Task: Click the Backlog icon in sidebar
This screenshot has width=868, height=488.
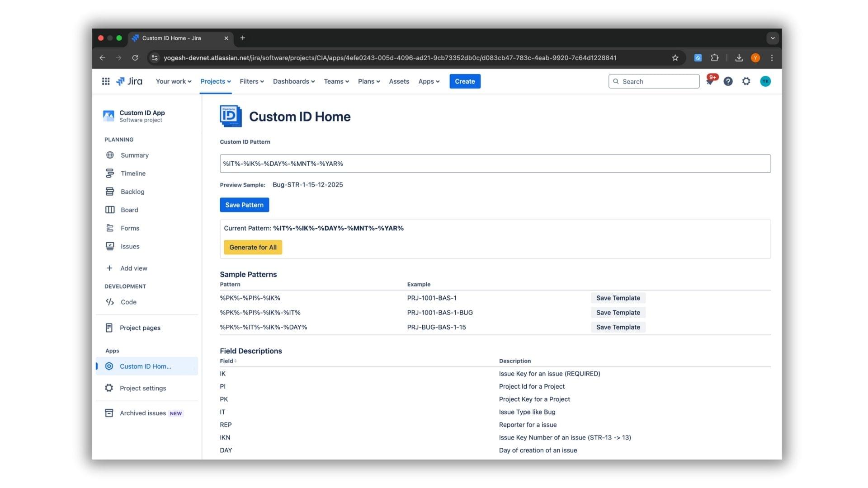Action: click(110, 192)
